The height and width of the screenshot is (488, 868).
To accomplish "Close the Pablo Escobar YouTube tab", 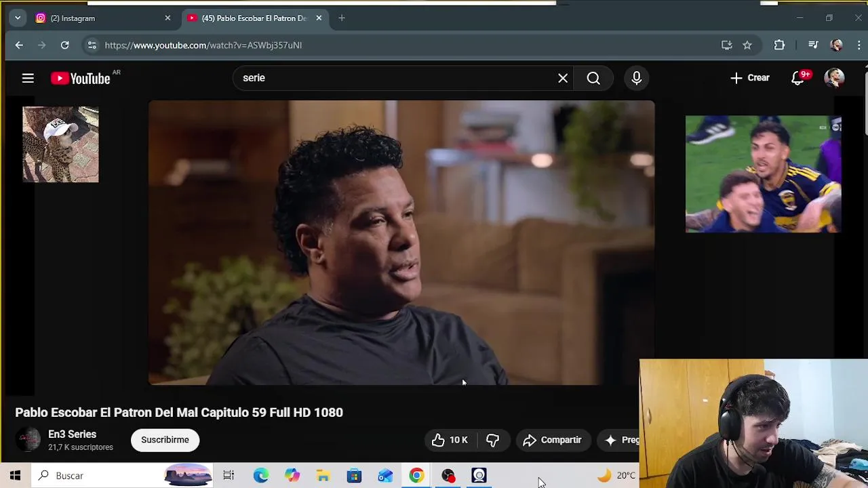I will 319,18.
